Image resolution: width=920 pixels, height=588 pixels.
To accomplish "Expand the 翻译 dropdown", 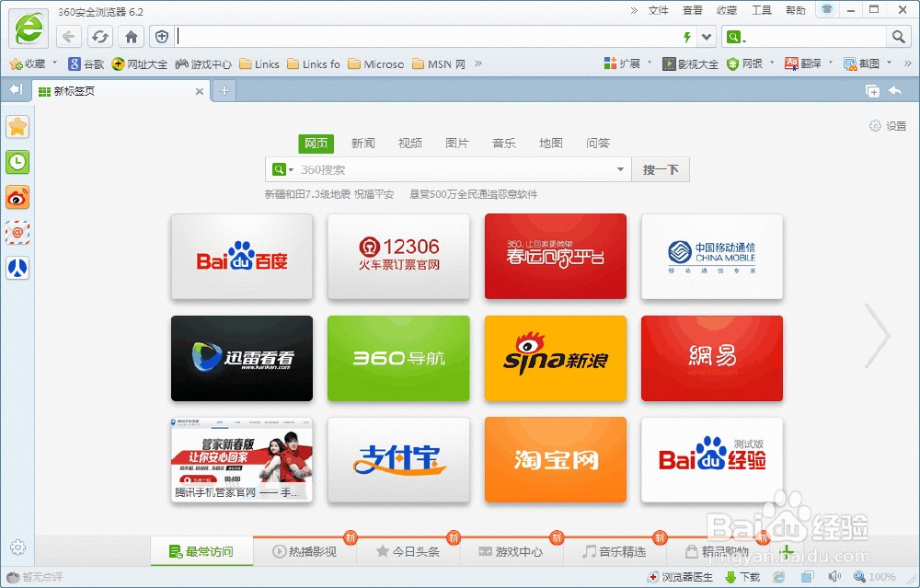I will tap(831, 63).
